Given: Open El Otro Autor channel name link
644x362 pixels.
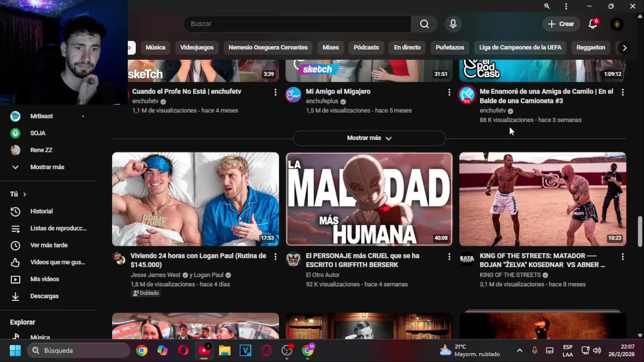Looking at the screenshot, I should coord(323,275).
